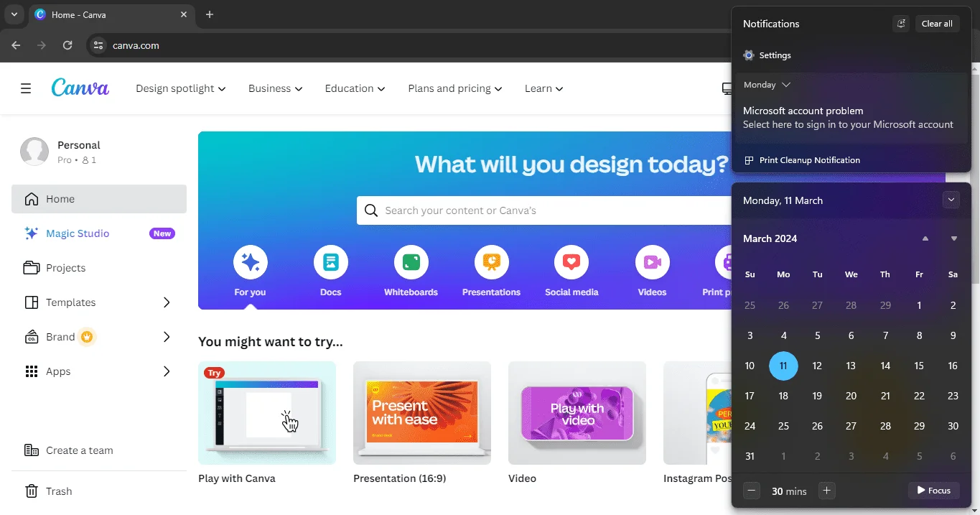
Task: Select March 29 in the calendar
Action: tap(919, 426)
